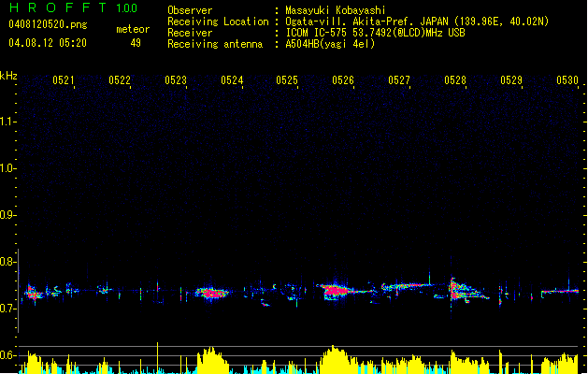This screenshot has width=588, height=374.
Task: Select the file name 0408120520.png
Action: click(48, 24)
